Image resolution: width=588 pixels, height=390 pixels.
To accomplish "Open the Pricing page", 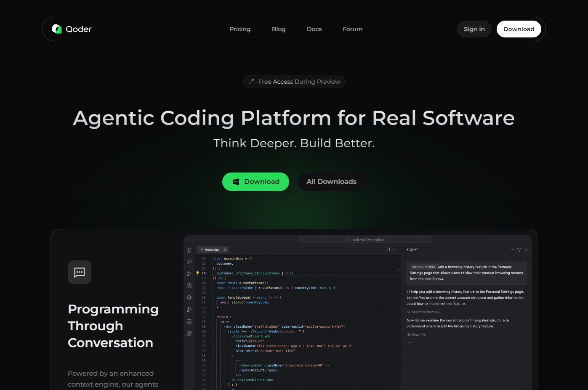I will [x=240, y=29].
